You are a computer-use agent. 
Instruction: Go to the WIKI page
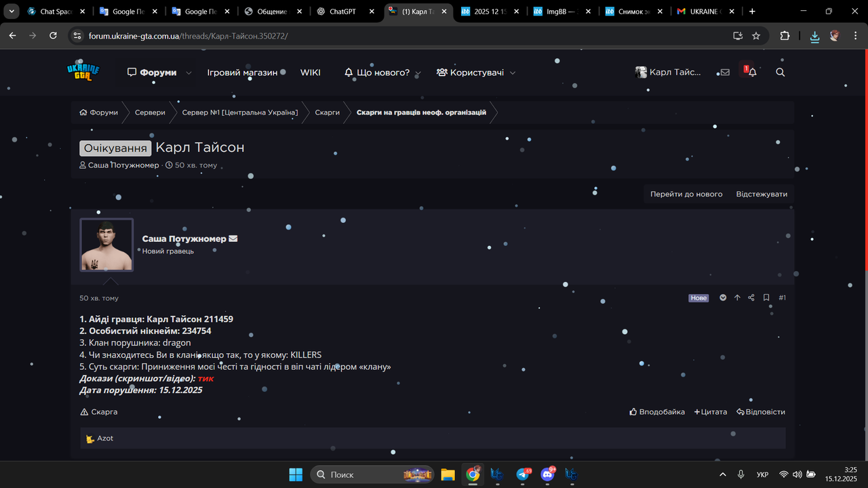(x=311, y=73)
